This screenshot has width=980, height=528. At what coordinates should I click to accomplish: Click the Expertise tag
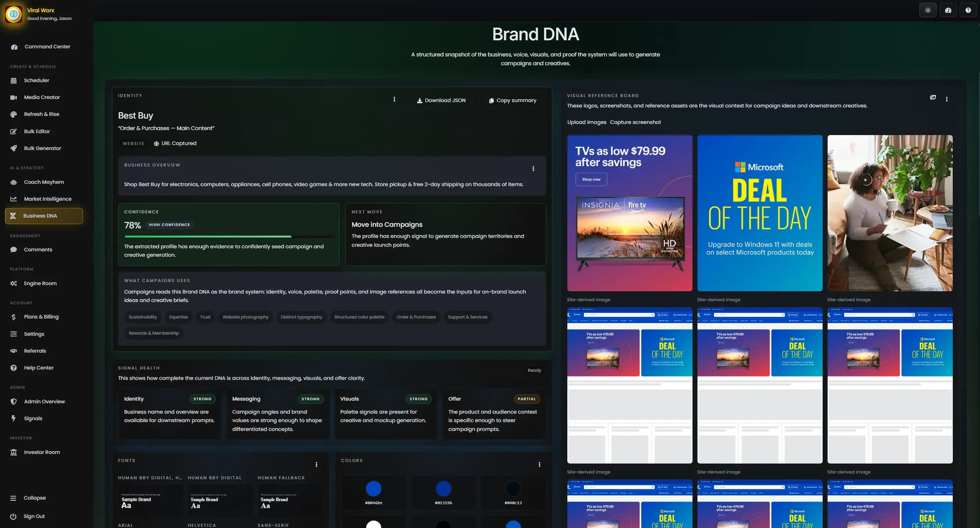178,317
